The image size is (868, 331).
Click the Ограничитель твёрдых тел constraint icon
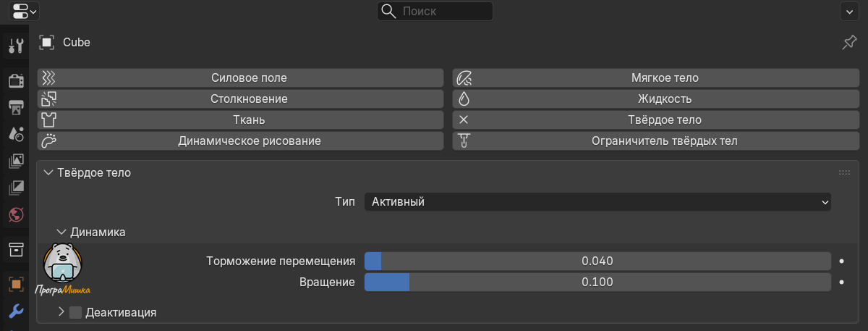coord(464,141)
